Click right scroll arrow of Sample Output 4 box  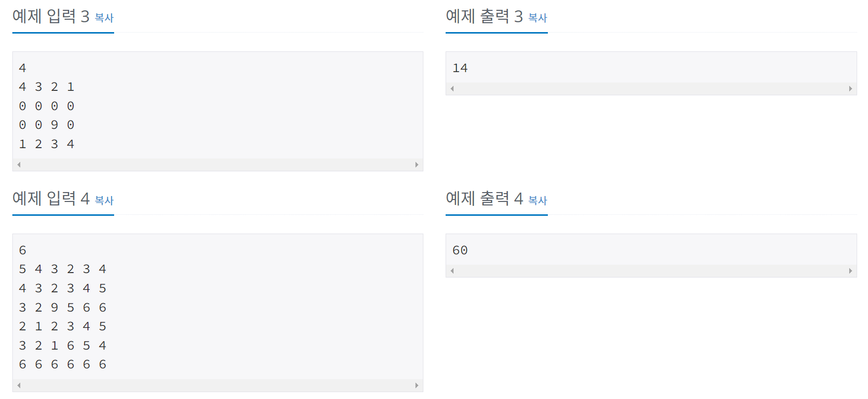[852, 271]
